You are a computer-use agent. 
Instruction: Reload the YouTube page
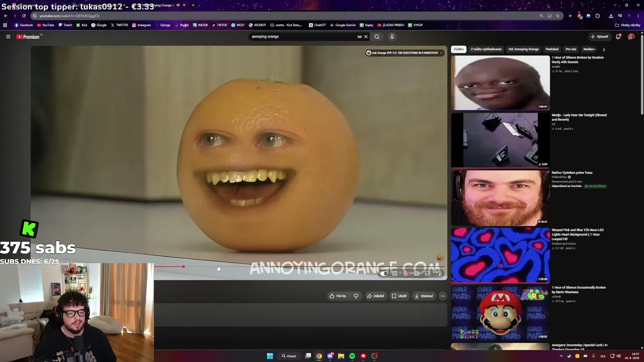pyautogui.click(x=24, y=16)
